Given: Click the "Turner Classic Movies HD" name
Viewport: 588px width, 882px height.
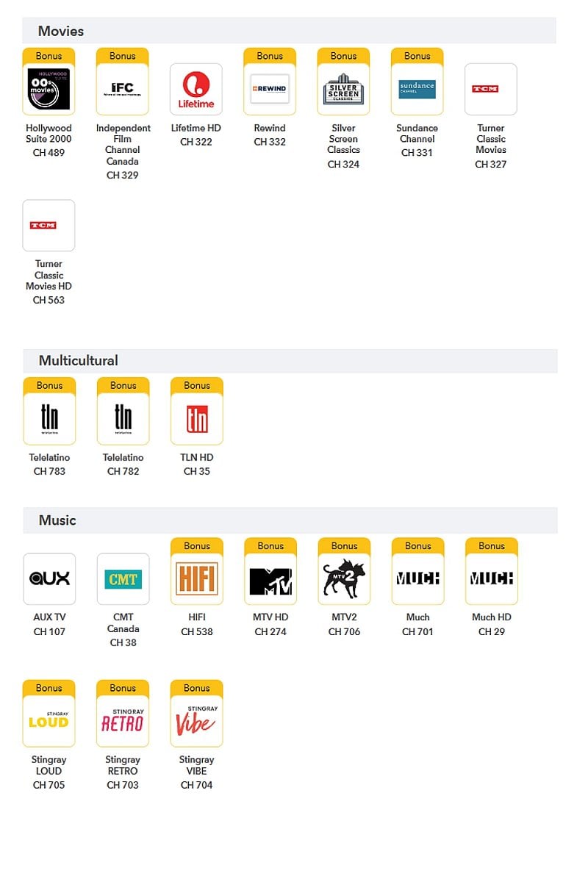Looking at the screenshot, I should [x=49, y=275].
